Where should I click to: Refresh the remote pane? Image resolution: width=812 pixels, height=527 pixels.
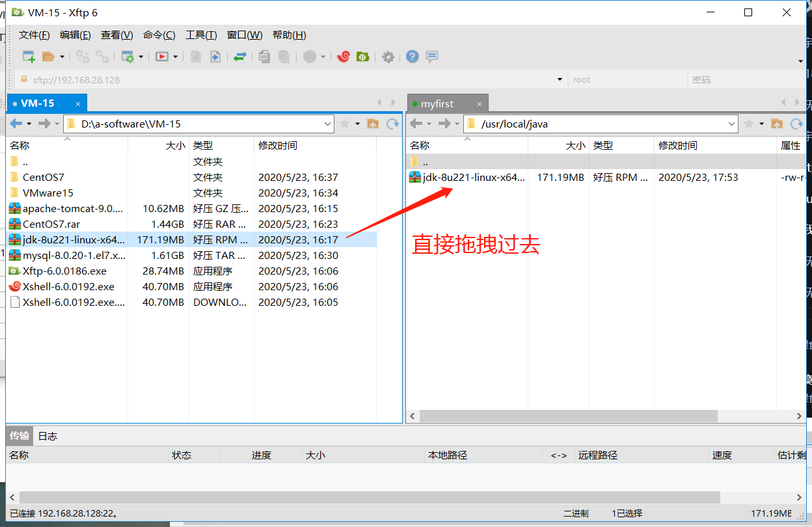point(796,124)
